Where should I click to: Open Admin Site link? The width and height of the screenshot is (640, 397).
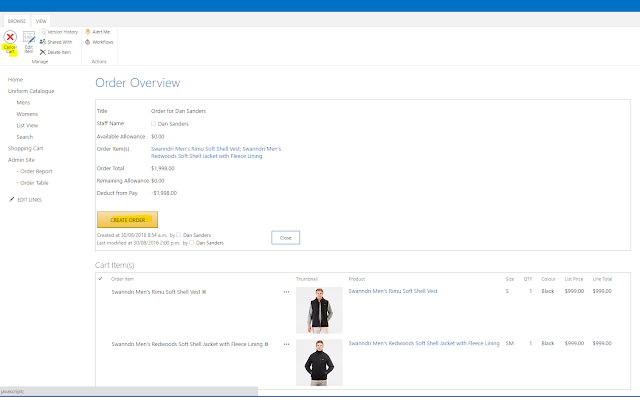click(21, 160)
